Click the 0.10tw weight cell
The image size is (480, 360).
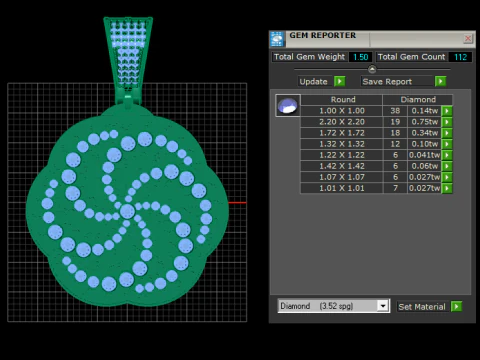click(424, 144)
